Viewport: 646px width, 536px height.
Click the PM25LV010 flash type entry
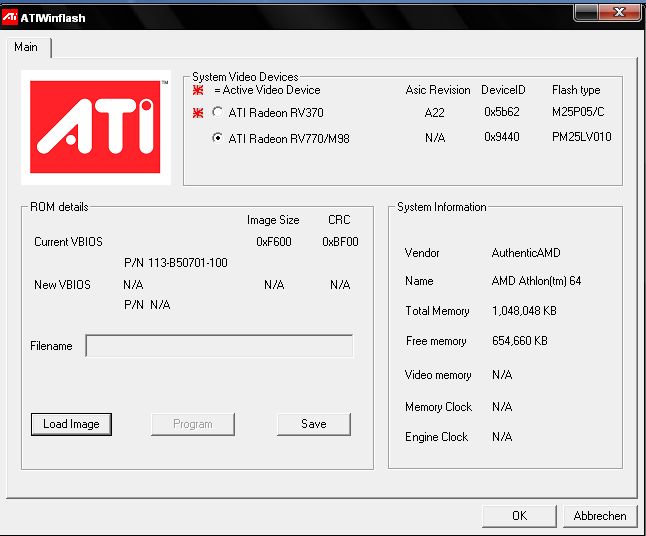pos(582,137)
